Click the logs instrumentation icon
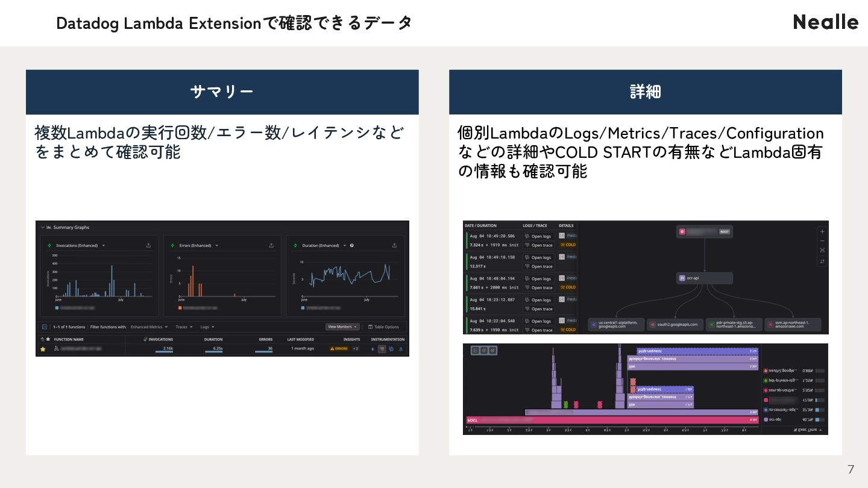Screen dimensions: 868x488 click(x=391, y=348)
